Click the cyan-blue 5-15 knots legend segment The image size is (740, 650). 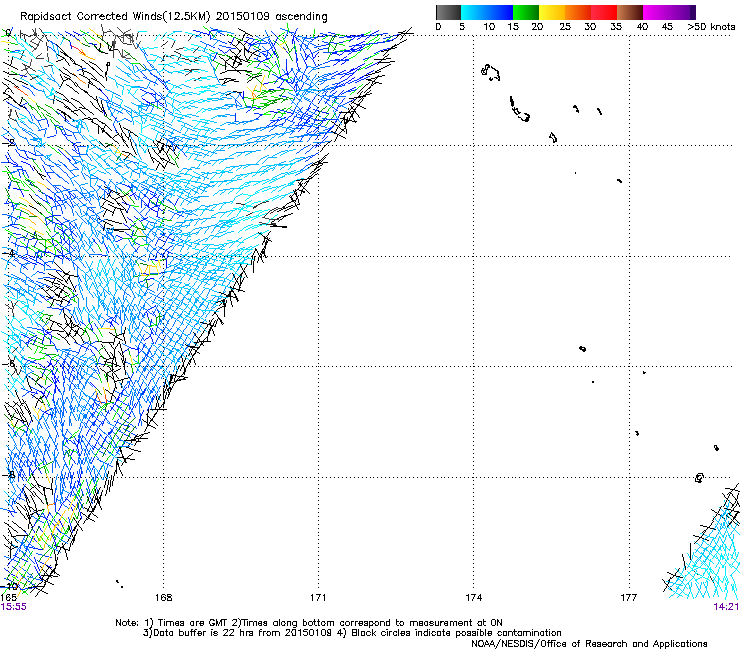[487, 12]
